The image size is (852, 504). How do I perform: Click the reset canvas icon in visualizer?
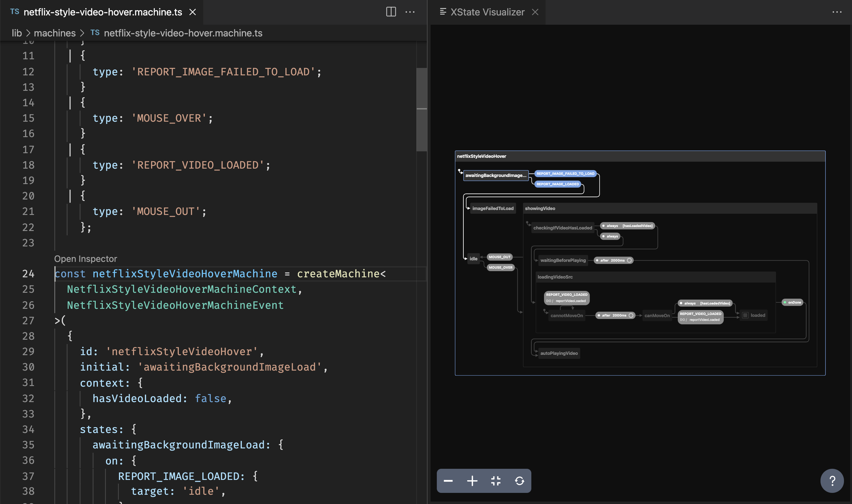coord(519,481)
